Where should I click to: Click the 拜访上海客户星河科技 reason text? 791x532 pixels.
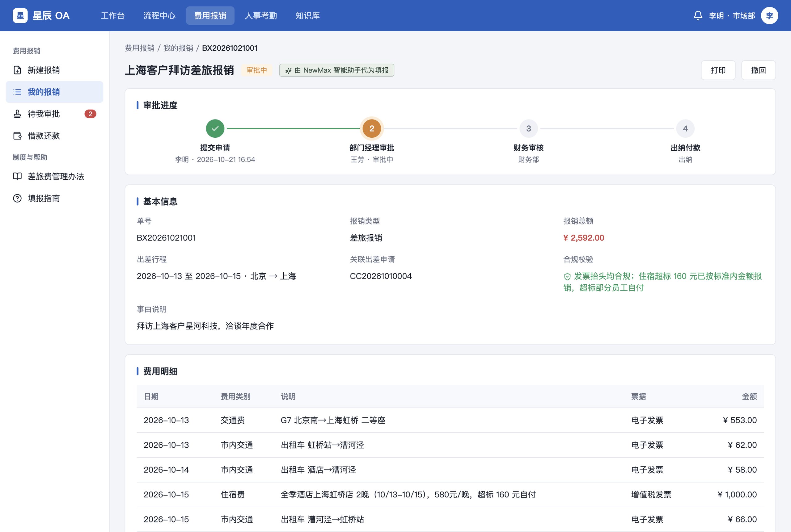click(x=205, y=326)
